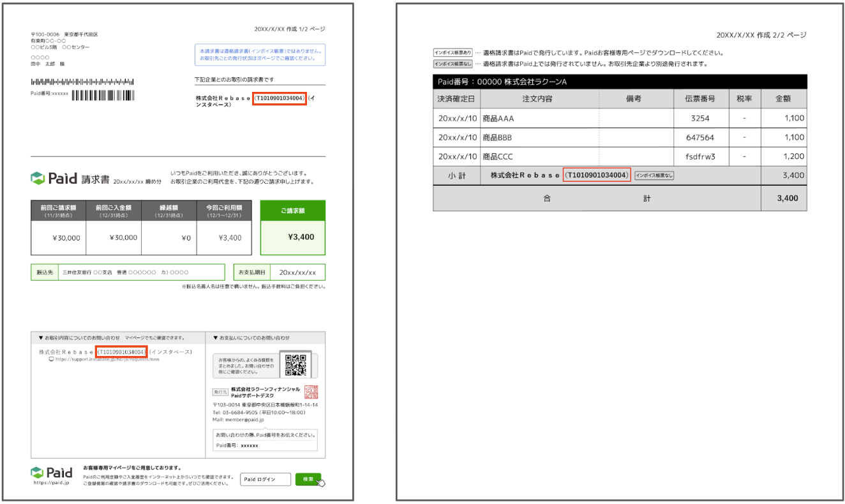Click the ¥3,400 amount under ご請求額
Screen dimensions: 845x504
click(300, 237)
